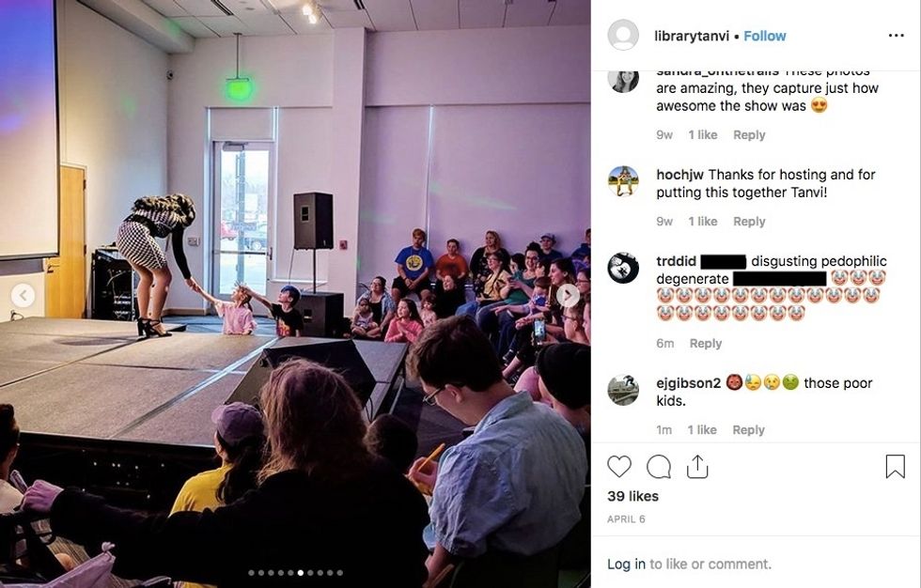Open librarytanvi username link
Viewport: 921px width, 588px height.
(692, 36)
